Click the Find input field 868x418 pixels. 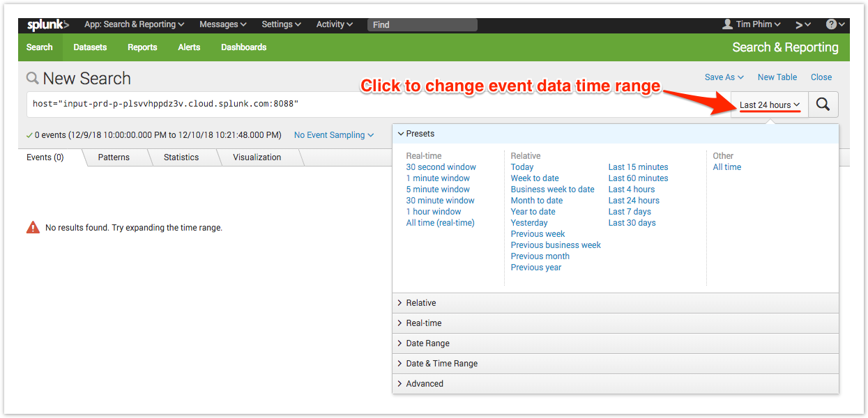pyautogui.click(x=422, y=25)
